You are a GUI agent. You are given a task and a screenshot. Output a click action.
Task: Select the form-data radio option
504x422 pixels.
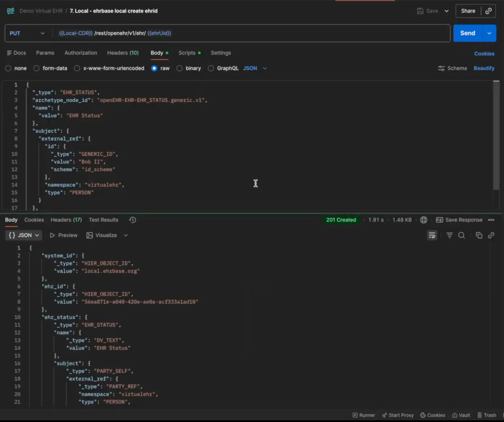36,68
